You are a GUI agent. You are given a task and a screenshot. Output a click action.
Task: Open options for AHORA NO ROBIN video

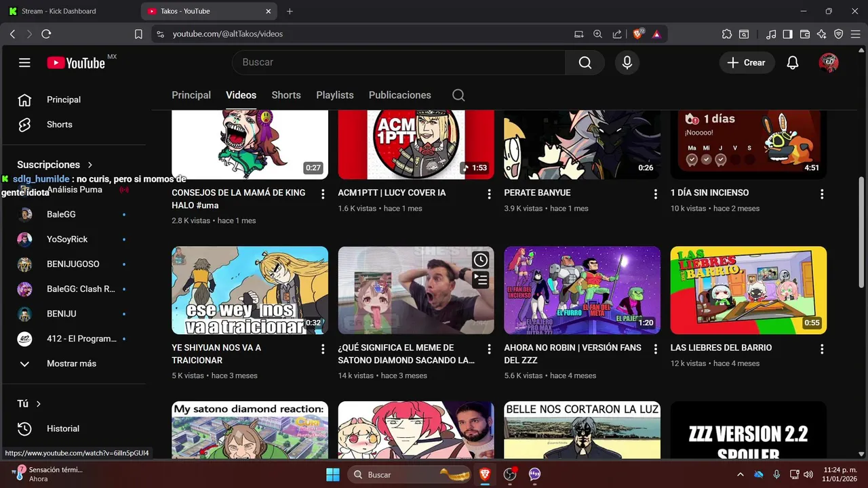[x=655, y=349]
